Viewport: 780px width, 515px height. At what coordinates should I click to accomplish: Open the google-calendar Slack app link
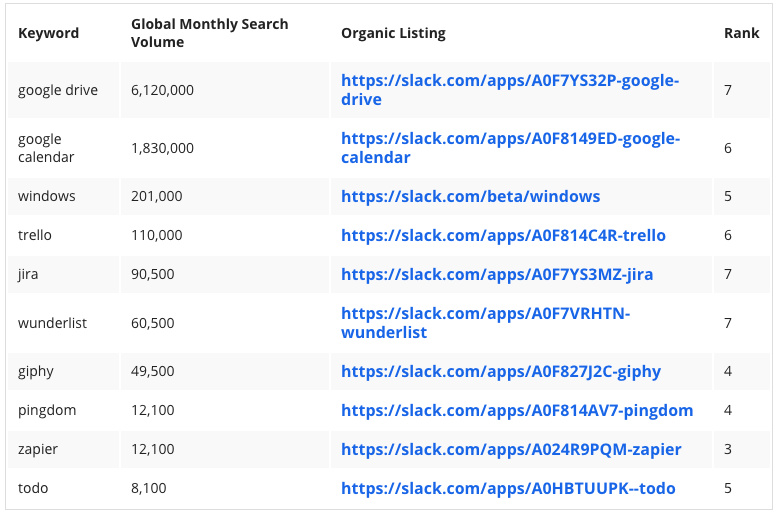510,148
